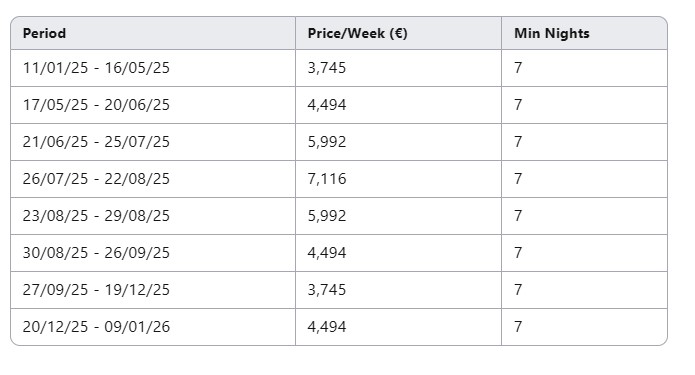Click the Period column header

(x=153, y=33)
